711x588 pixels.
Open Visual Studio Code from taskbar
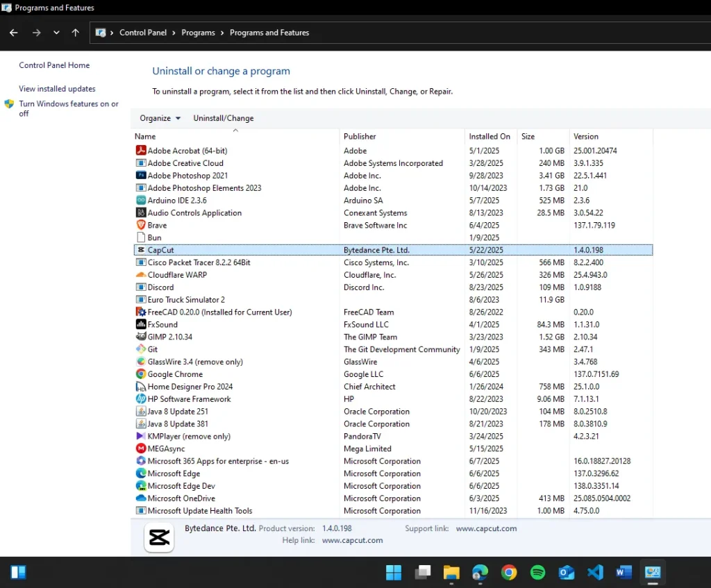click(x=595, y=573)
